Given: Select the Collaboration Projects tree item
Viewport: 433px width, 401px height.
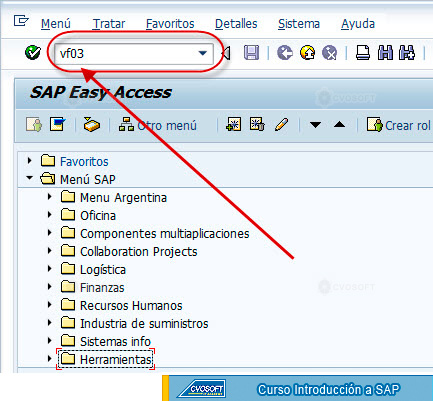Looking at the screenshot, I should (139, 252).
